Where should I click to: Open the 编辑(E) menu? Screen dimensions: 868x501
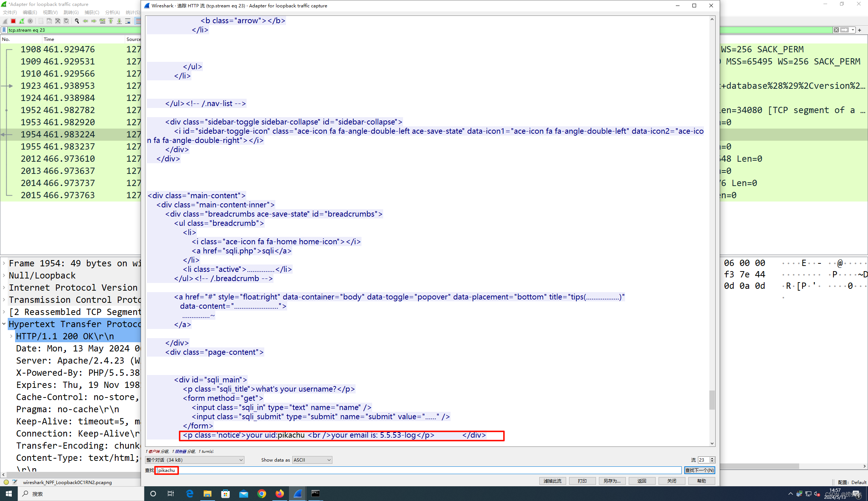(30, 13)
